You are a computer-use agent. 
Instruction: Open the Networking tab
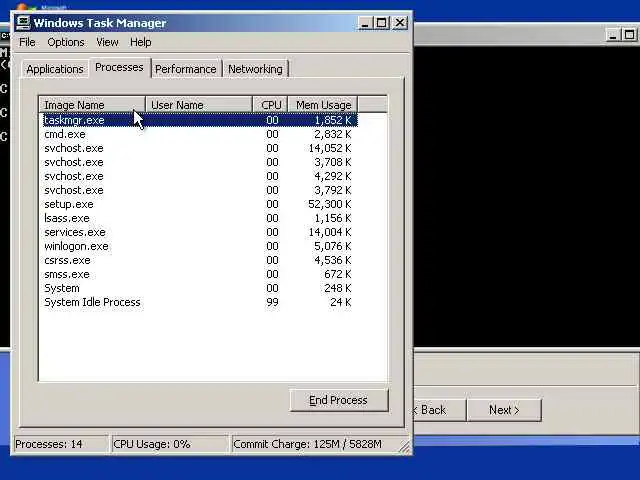point(255,69)
